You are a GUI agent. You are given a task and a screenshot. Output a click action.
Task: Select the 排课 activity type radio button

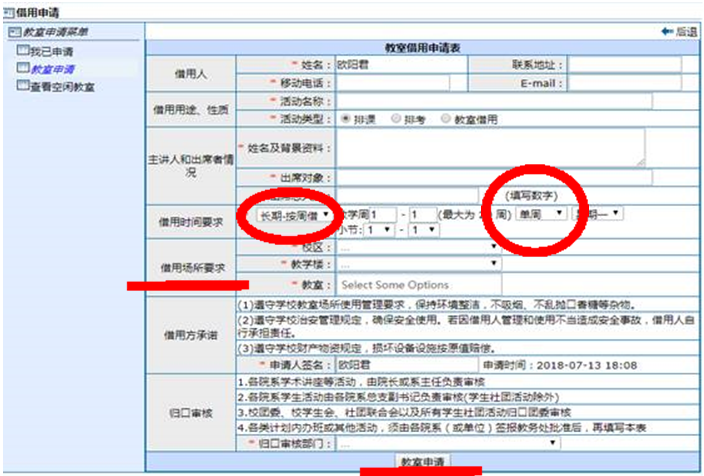point(346,118)
